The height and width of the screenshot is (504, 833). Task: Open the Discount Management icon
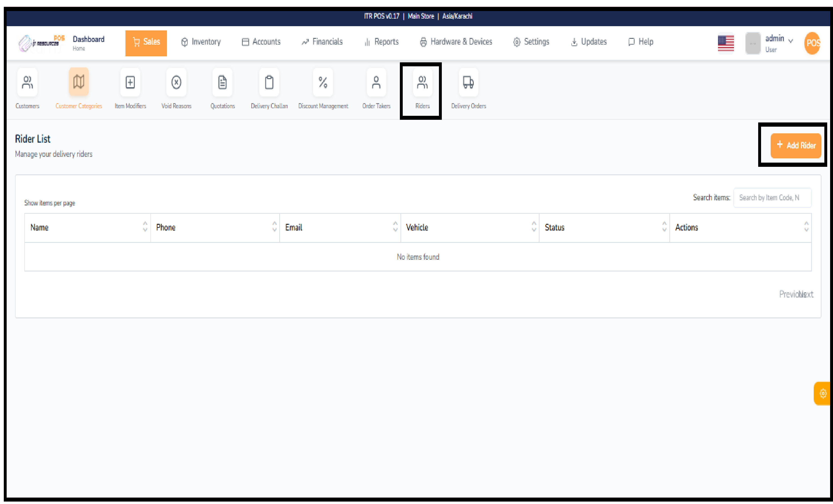[x=323, y=89]
